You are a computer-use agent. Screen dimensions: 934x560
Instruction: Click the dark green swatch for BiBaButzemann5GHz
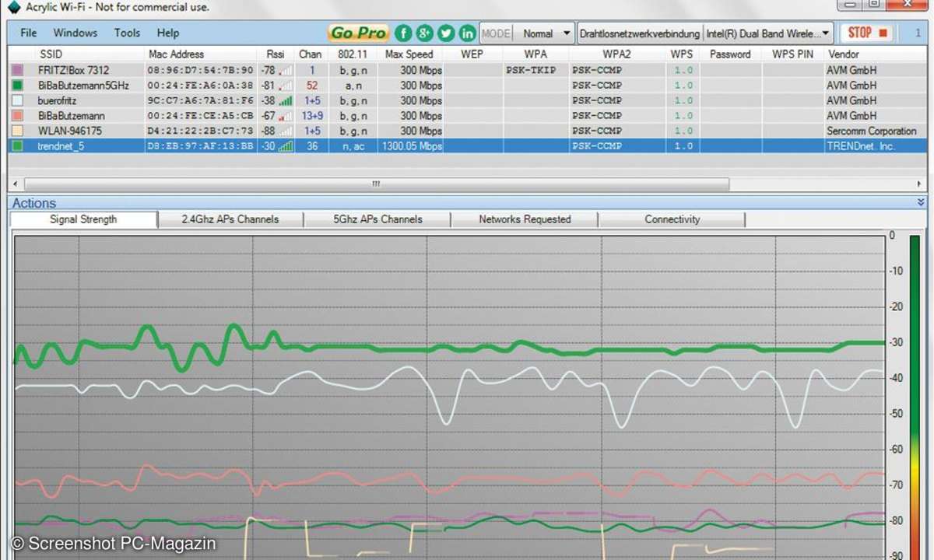pyautogui.click(x=18, y=86)
